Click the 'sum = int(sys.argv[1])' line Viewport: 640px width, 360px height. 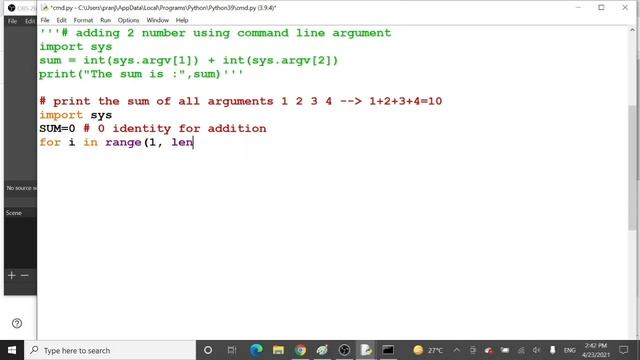189,60
